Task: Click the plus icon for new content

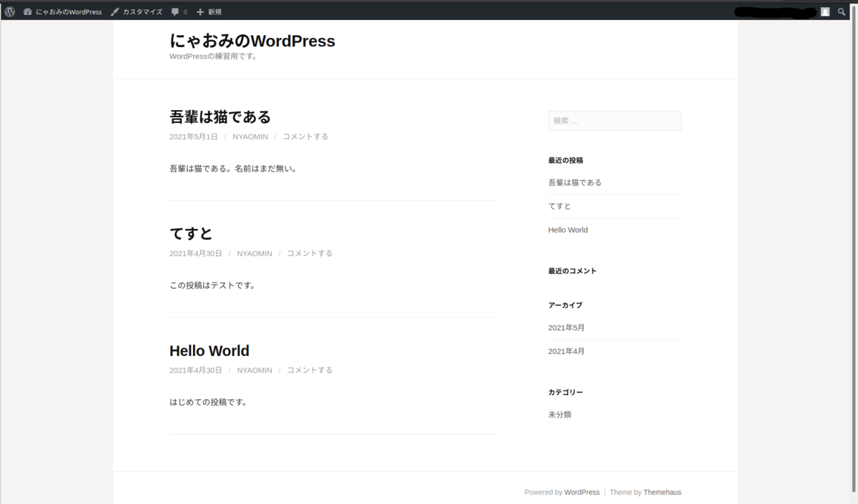Action: [200, 12]
